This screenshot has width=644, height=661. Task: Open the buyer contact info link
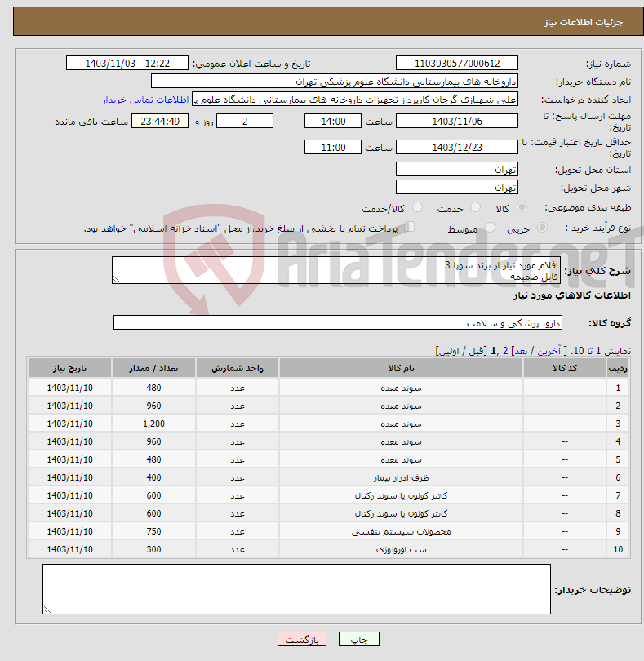coord(145,100)
